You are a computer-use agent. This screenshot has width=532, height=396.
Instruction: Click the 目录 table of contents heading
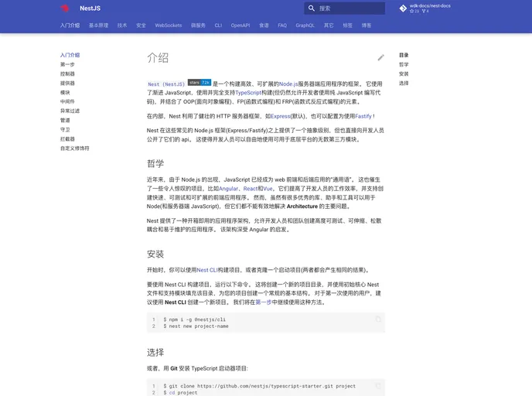tap(404, 55)
